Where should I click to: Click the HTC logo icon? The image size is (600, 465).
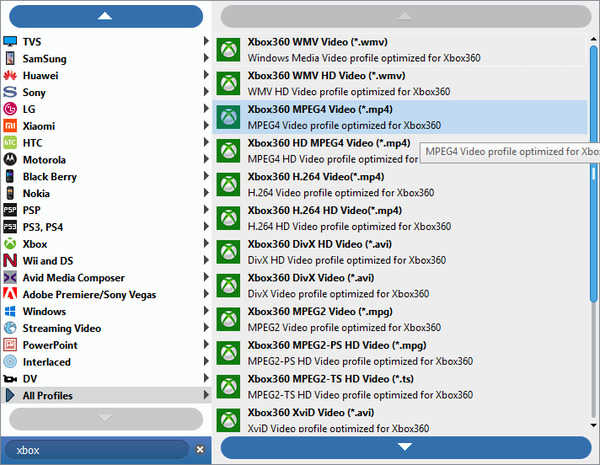[x=10, y=142]
